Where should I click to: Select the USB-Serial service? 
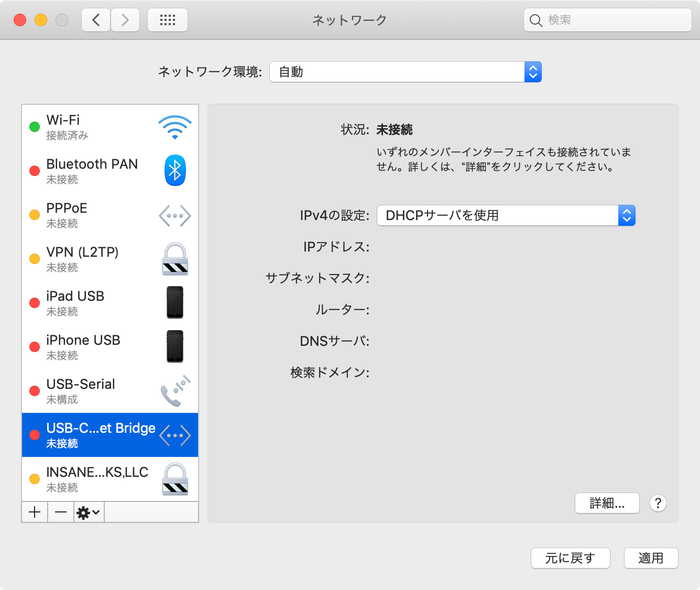click(x=110, y=391)
